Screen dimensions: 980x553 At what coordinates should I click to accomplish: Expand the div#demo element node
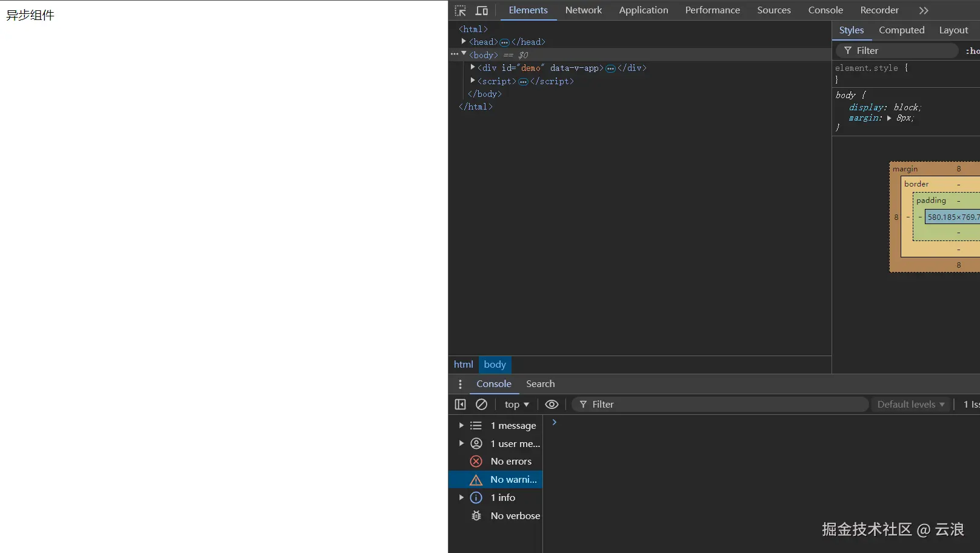point(473,67)
